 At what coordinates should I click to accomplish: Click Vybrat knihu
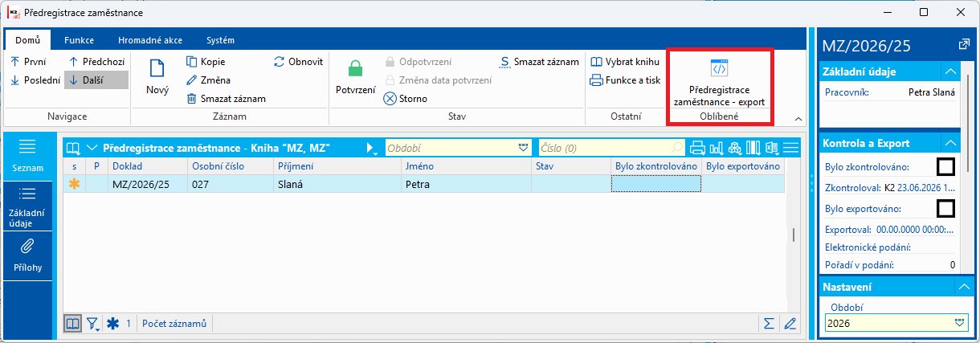[x=625, y=61]
